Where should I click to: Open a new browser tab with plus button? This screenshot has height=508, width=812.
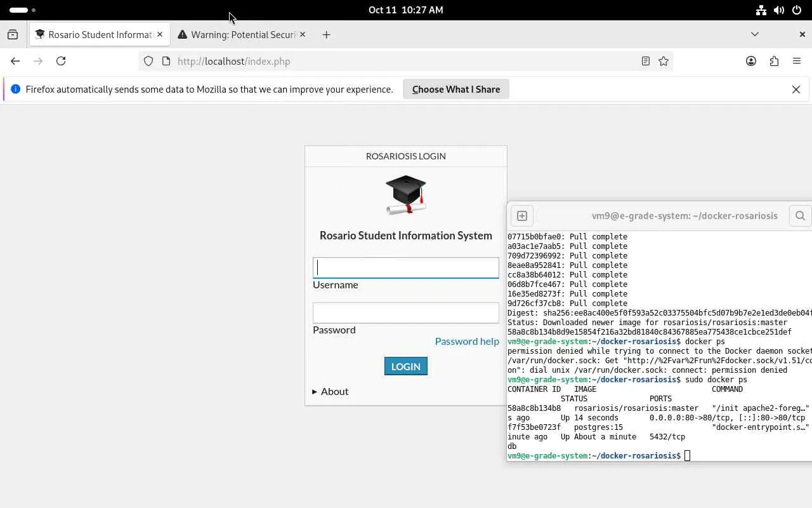tap(326, 34)
